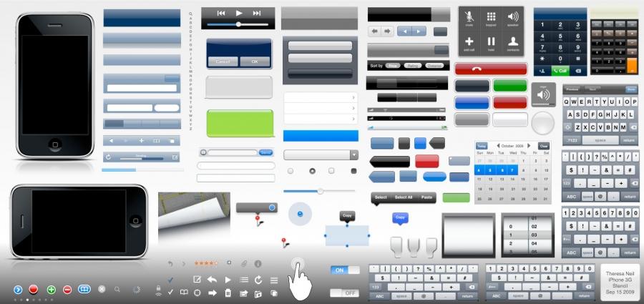The height and width of the screenshot is (304, 644).
Task: Go to next month arrow in October calendar
Action: (x=529, y=146)
